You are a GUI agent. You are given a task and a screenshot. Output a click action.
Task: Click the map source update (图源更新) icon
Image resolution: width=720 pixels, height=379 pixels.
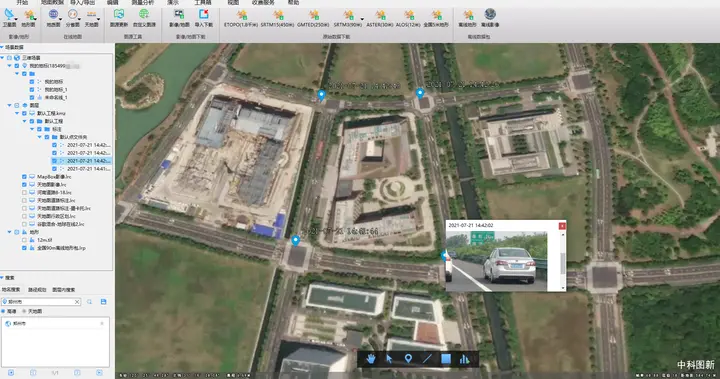point(118,15)
